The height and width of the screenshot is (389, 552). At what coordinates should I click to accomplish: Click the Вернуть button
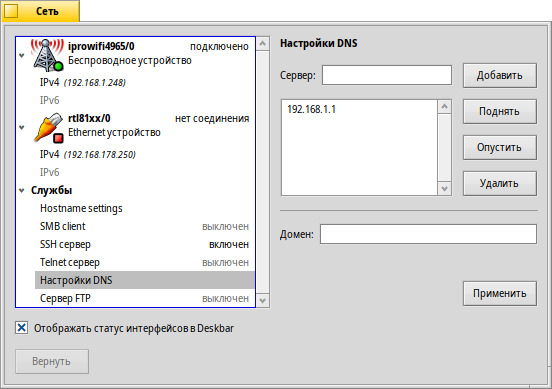coord(52,361)
